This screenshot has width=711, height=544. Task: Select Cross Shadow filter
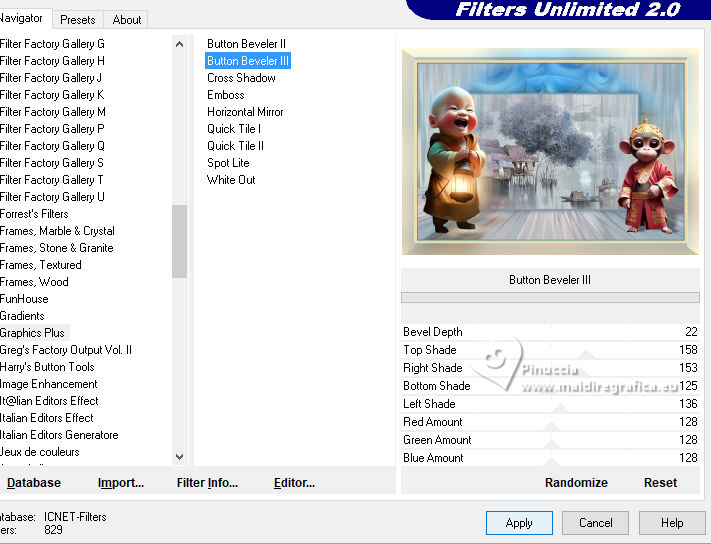click(241, 78)
